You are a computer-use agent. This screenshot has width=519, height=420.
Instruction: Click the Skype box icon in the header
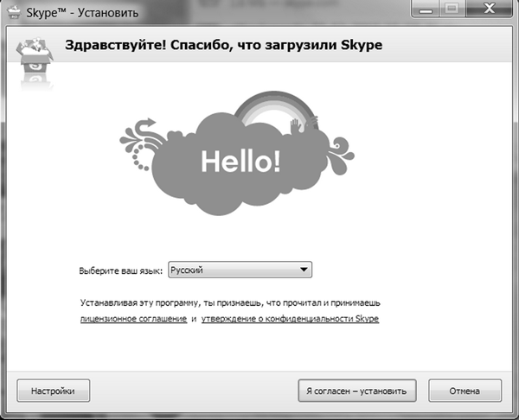click(35, 57)
